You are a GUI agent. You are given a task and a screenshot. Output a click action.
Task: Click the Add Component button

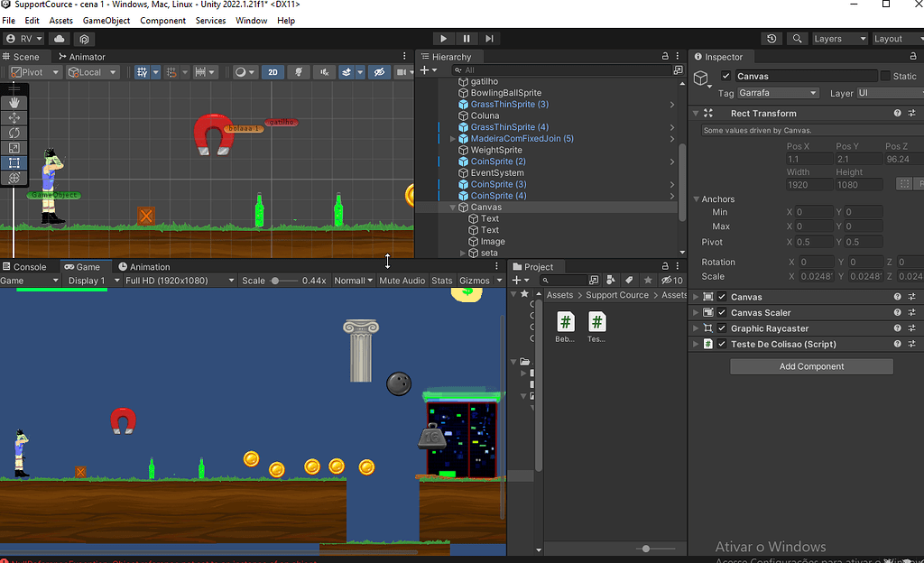(810, 366)
